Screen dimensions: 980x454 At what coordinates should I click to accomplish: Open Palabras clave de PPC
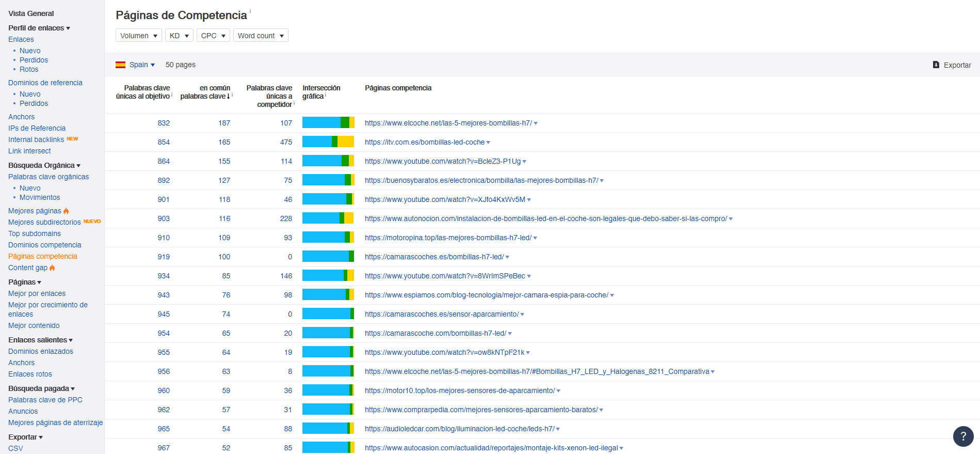click(45, 400)
